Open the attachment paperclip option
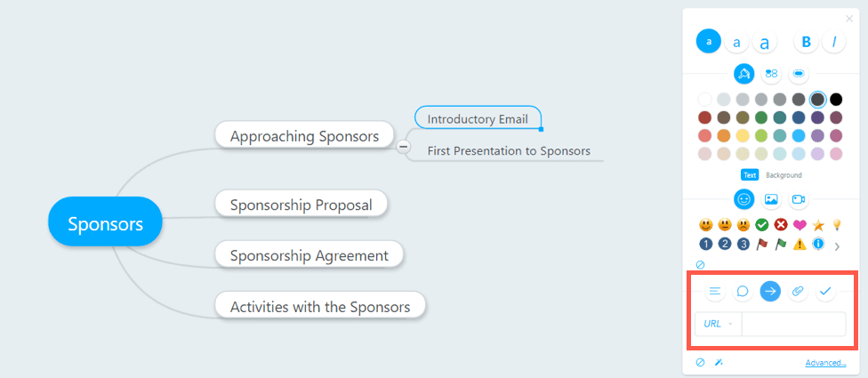The image size is (868, 378). coord(798,291)
